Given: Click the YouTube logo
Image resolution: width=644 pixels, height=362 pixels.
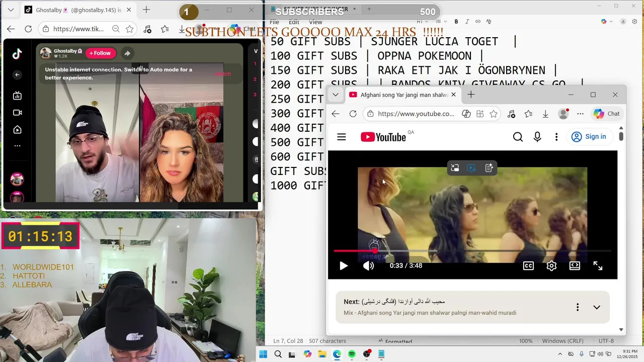Looking at the screenshot, I should tap(383, 137).
